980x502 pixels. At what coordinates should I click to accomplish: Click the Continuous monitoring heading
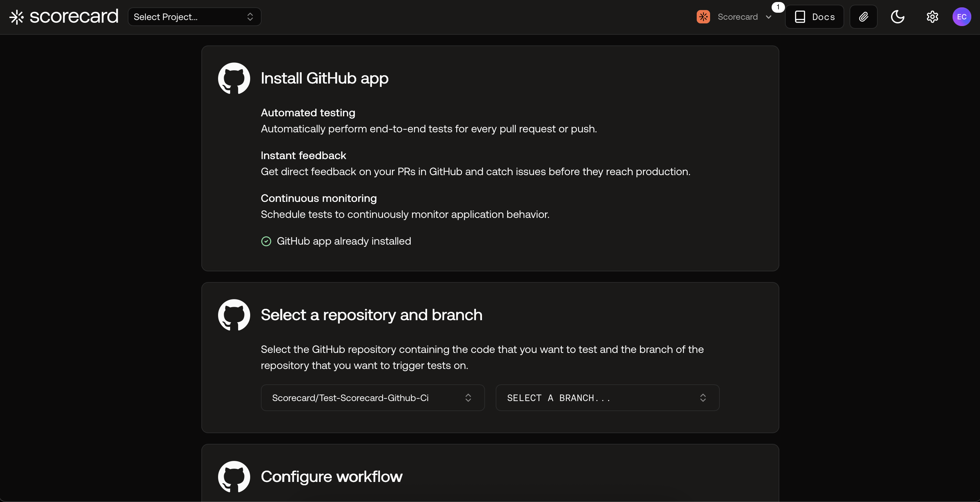318,199
